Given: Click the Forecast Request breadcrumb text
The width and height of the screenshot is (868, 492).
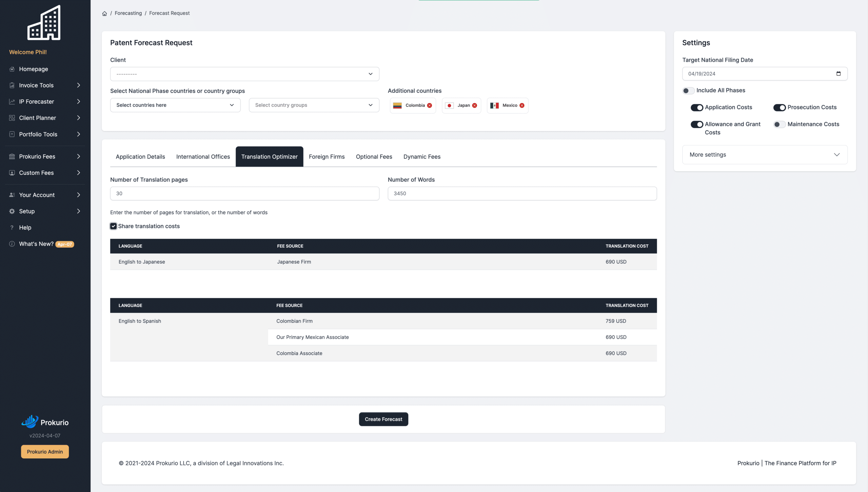Looking at the screenshot, I should (x=169, y=14).
